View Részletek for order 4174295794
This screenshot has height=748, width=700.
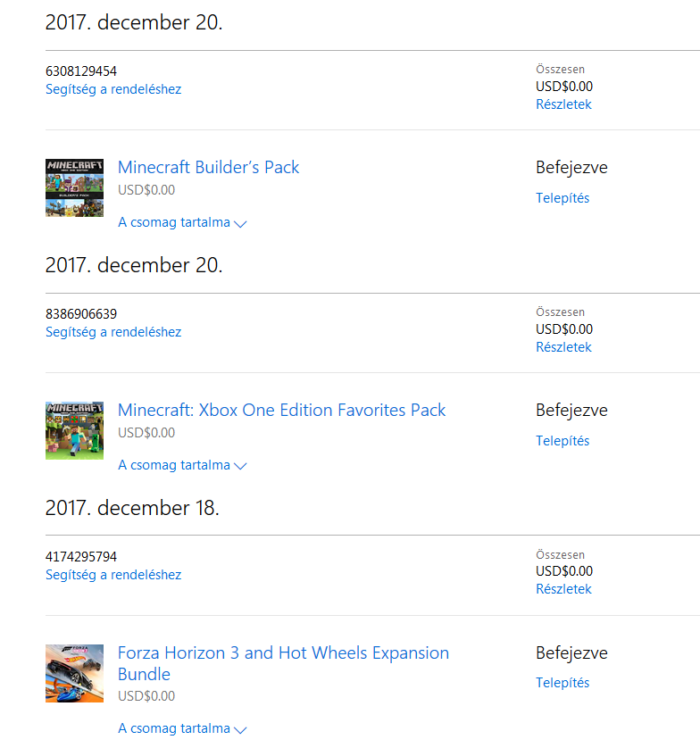click(563, 589)
